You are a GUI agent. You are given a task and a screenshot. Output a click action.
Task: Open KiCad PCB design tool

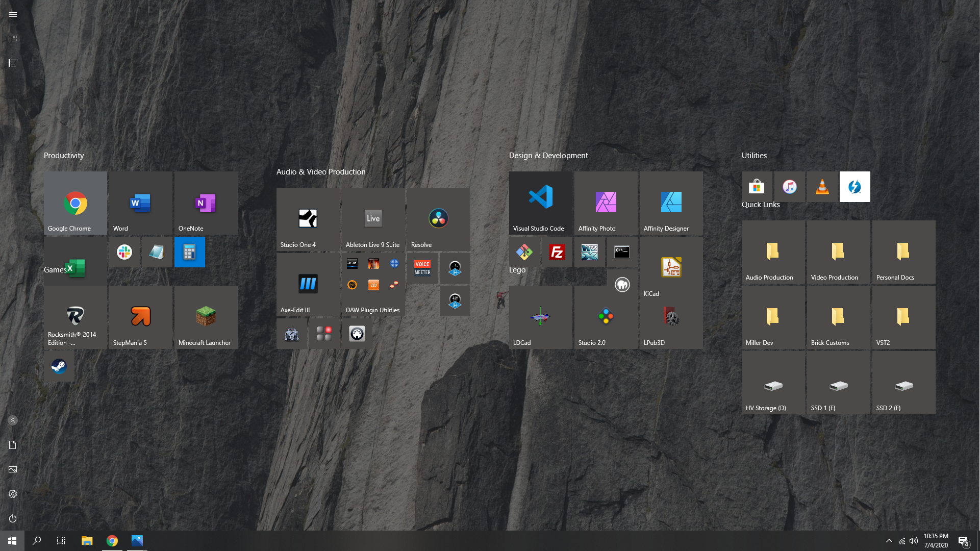671,268
